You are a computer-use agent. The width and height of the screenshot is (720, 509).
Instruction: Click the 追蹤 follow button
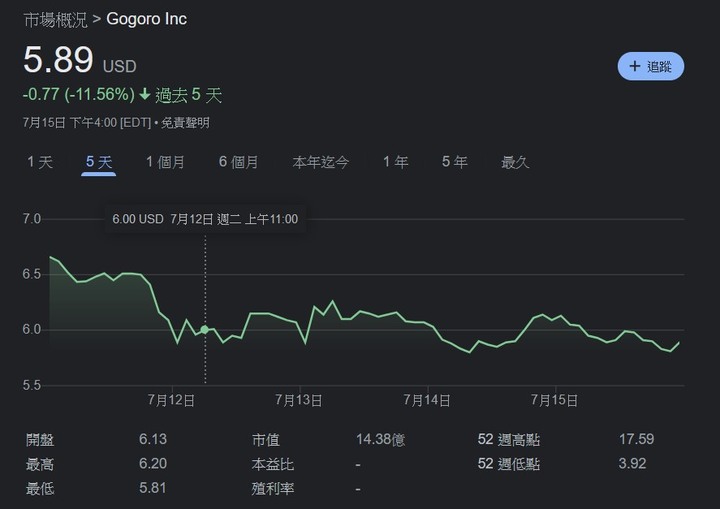(x=651, y=66)
